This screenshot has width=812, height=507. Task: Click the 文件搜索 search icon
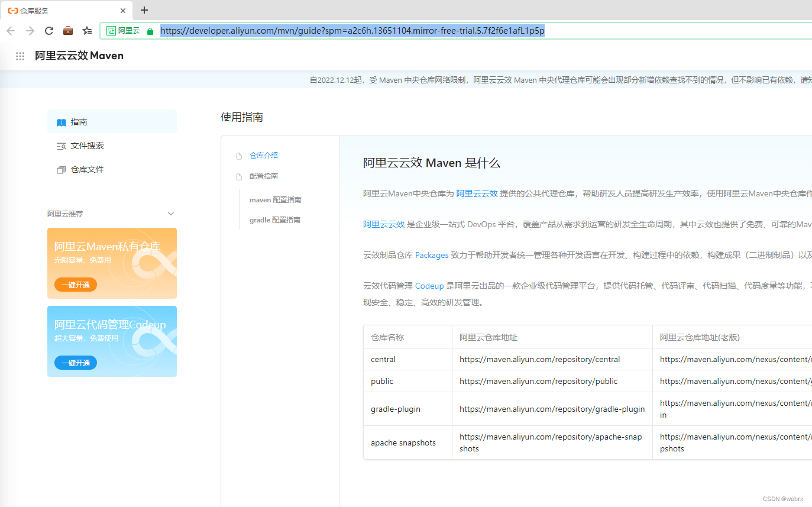[x=62, y=146]
